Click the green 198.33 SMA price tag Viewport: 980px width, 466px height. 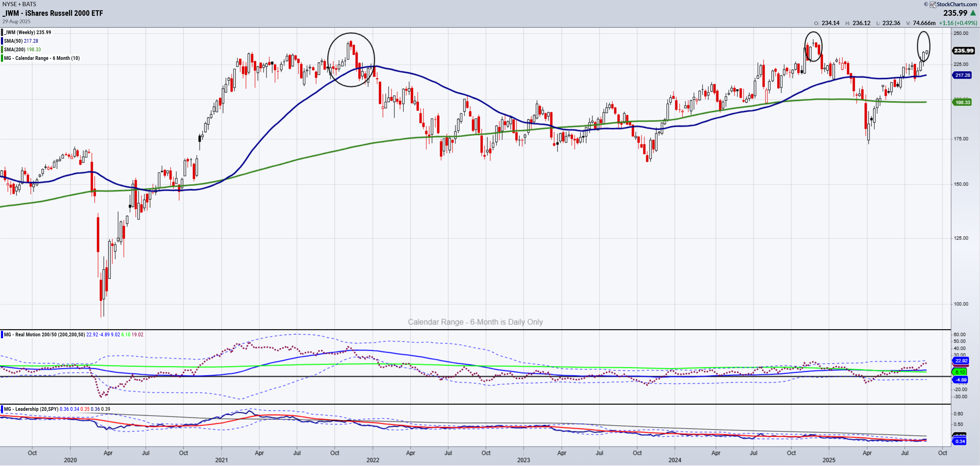962,102
